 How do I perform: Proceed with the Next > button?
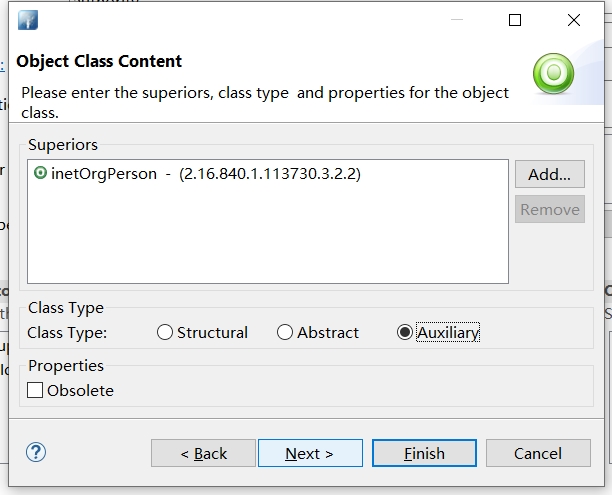[x=310, y=453]
